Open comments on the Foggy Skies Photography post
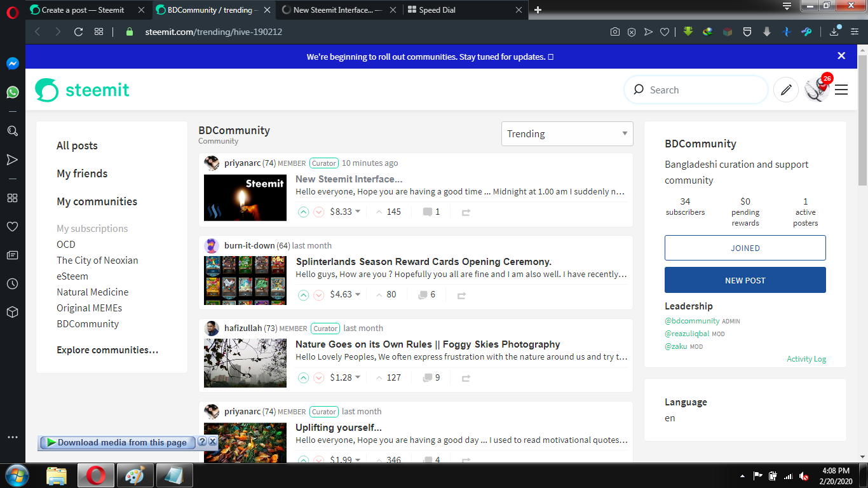Screen dimensions: 868x488 pyautogui.click(x=431, y=377)
